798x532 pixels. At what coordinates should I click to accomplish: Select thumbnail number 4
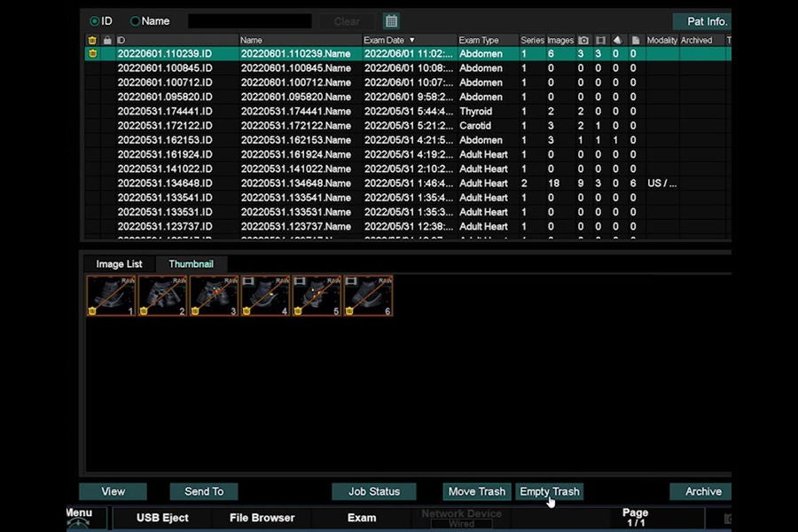265,295
